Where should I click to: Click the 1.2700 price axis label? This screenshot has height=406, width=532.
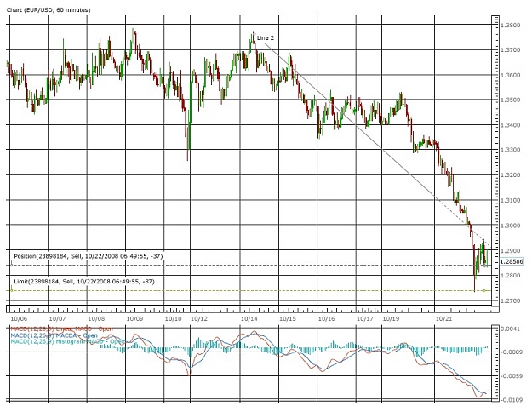coord(510,300)
